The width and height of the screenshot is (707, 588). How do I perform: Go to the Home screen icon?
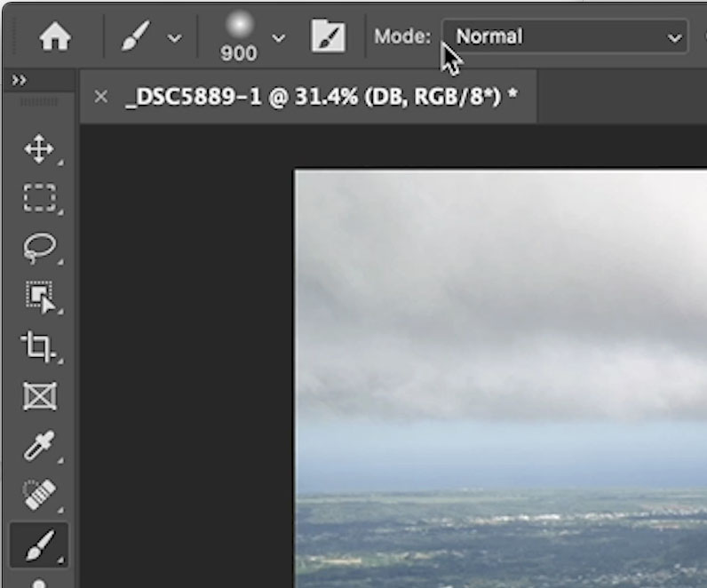(54, 37)
